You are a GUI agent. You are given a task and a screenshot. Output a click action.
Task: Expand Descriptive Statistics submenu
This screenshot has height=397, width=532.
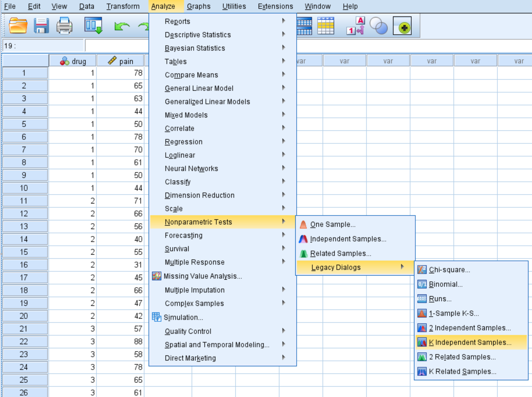pos(284,34)
